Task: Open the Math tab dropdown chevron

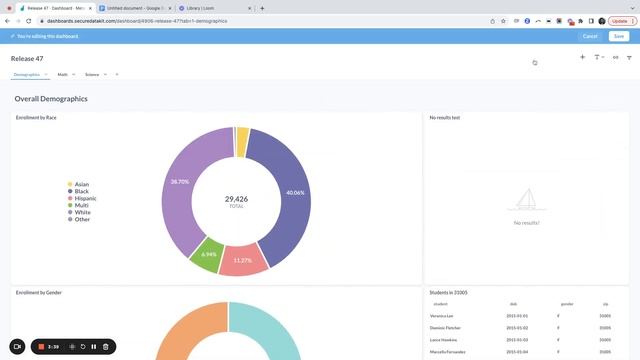Action: pyautogui.click(x=73, y=75)
